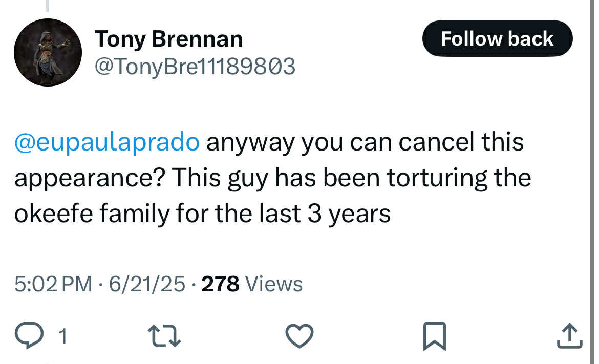
Task: Reply to Tony Brennan's tweet
Action: (29, 335)
